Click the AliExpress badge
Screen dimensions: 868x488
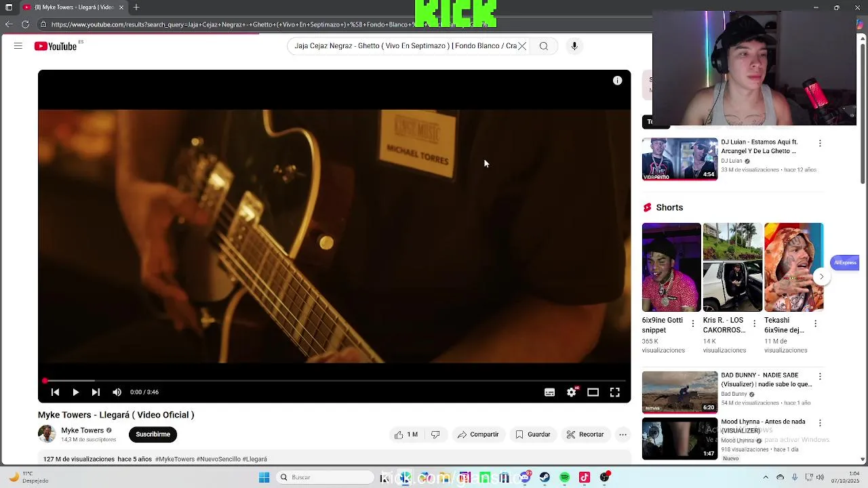pos(845,262)
